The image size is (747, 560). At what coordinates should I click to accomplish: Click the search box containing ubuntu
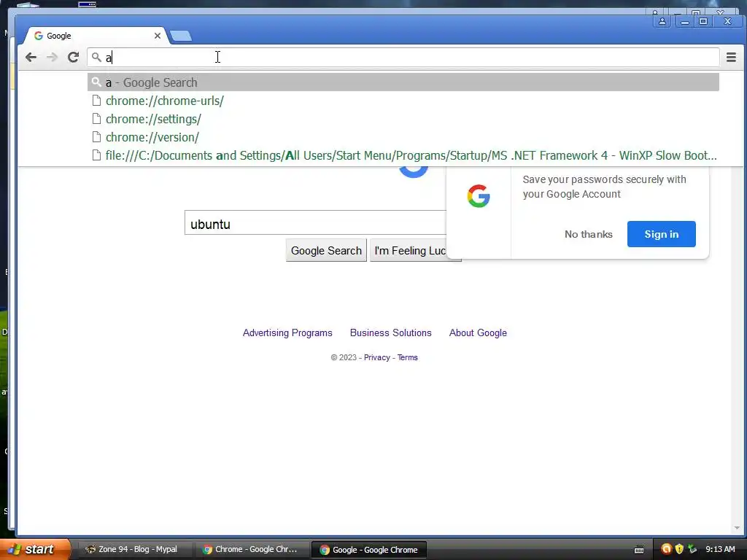coord(315,223)
